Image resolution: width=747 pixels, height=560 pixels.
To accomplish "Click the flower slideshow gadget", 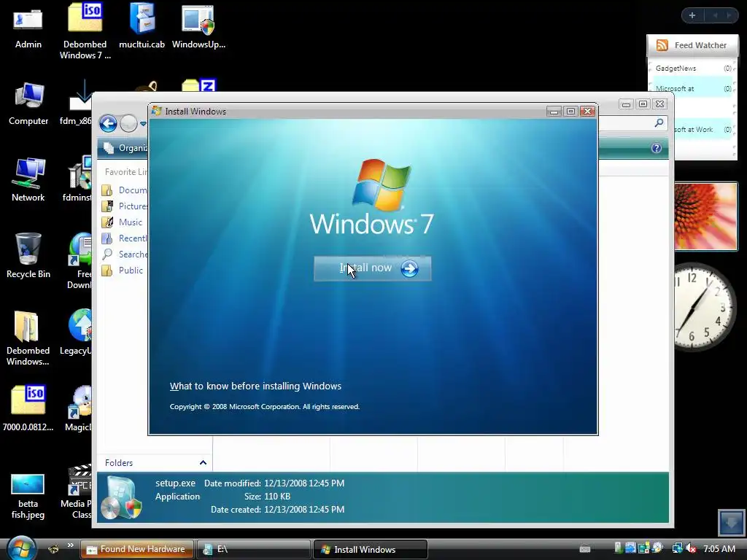I will pyautogui.click(x=705, y=217).
